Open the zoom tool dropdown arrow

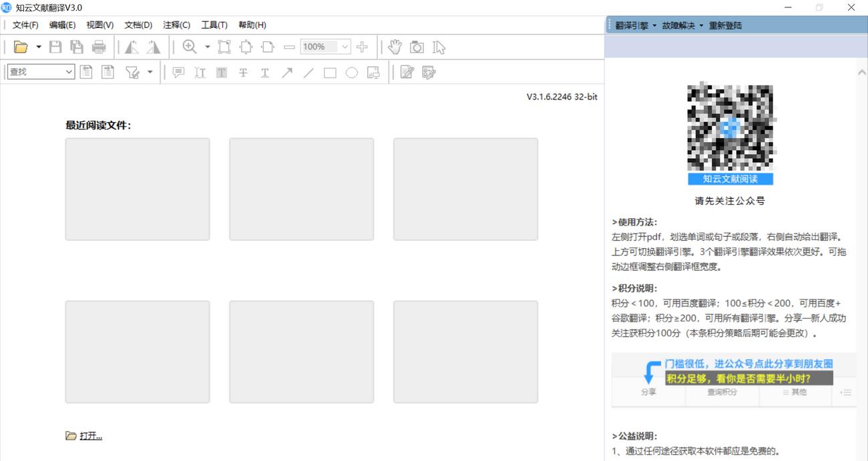pyautogui.click(x=207, y=47)
